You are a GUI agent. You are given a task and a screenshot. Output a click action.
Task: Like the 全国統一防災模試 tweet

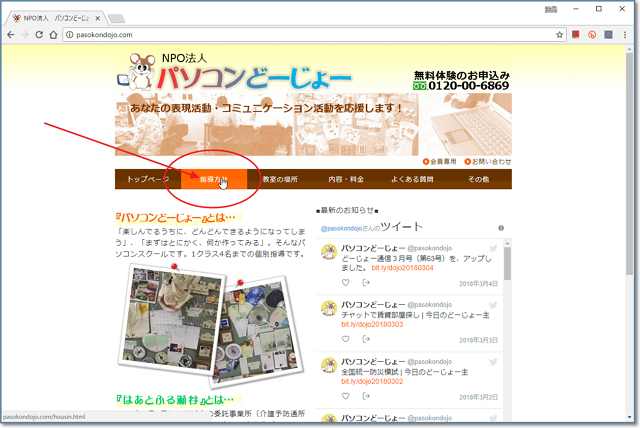click(346, 396)
